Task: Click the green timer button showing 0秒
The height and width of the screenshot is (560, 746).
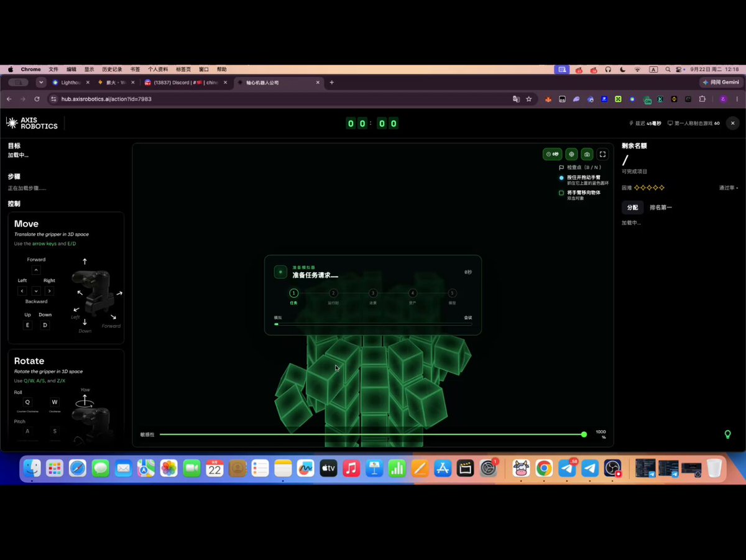Action: point(552,154)
